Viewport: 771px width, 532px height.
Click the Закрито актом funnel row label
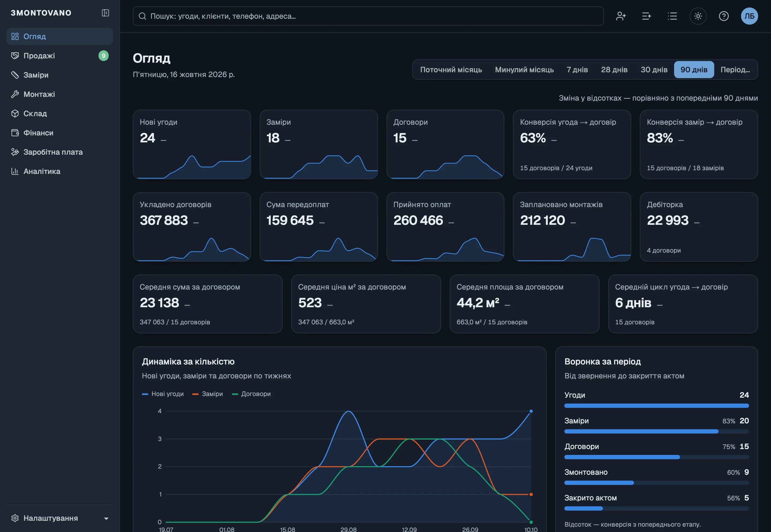click(x=590, y=498)
